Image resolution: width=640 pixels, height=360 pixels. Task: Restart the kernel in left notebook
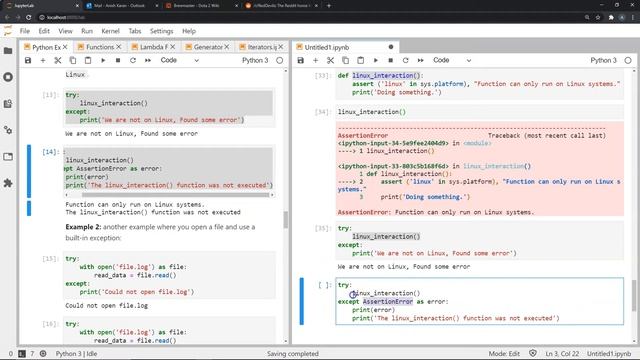[133, 60]
